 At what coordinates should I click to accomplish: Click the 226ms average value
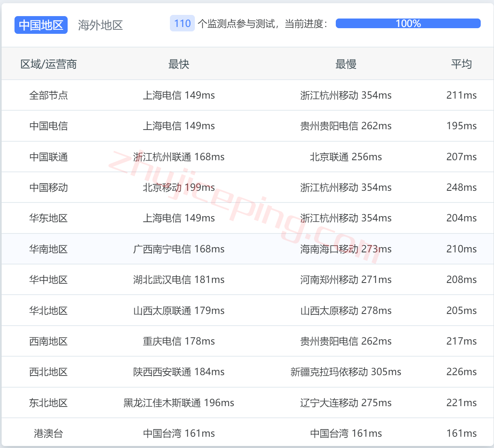[461, 372]
